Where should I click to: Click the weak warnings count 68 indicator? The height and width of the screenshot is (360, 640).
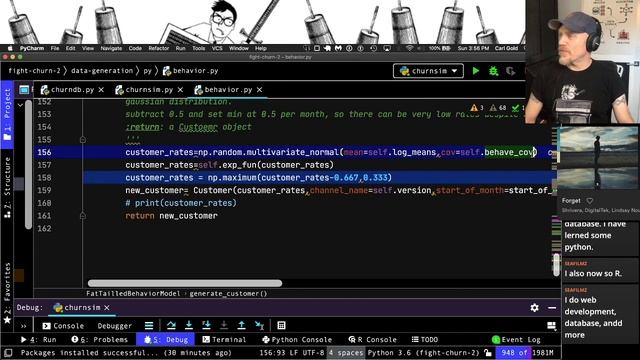tap(498, 108)
